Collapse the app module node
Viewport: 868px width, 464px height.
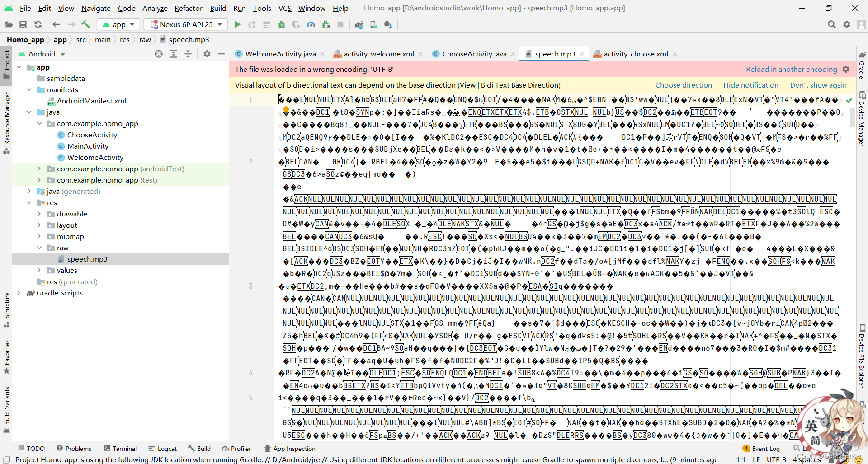[x=19, y=67]
